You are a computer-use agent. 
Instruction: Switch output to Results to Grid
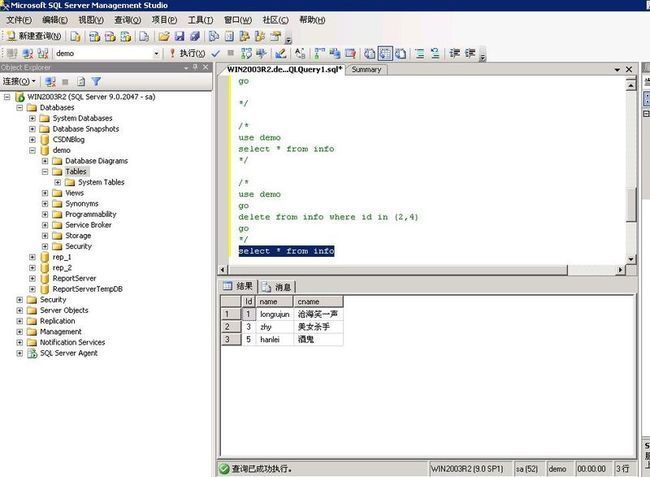click(x=385, y=53)
